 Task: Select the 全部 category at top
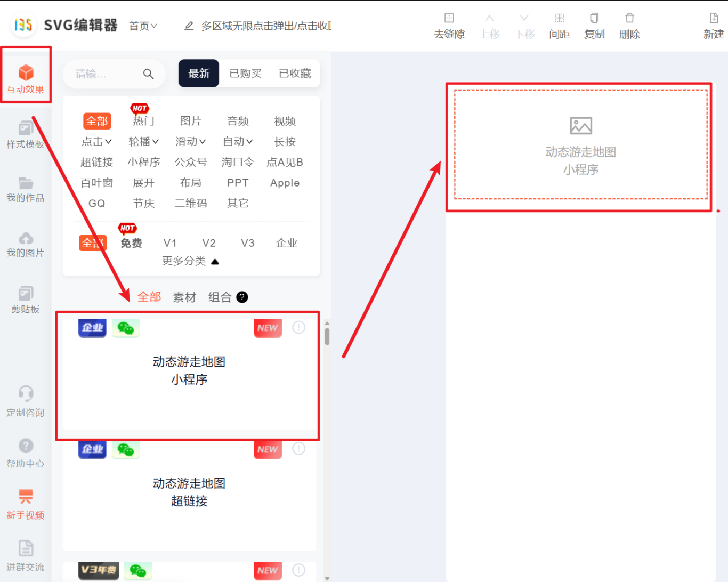(x=97, y=121)
